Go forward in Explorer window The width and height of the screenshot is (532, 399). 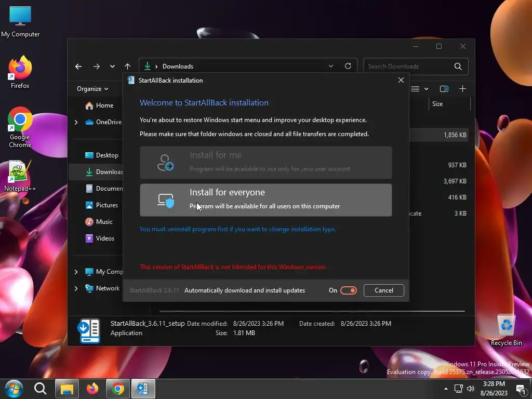pos(97,66)
